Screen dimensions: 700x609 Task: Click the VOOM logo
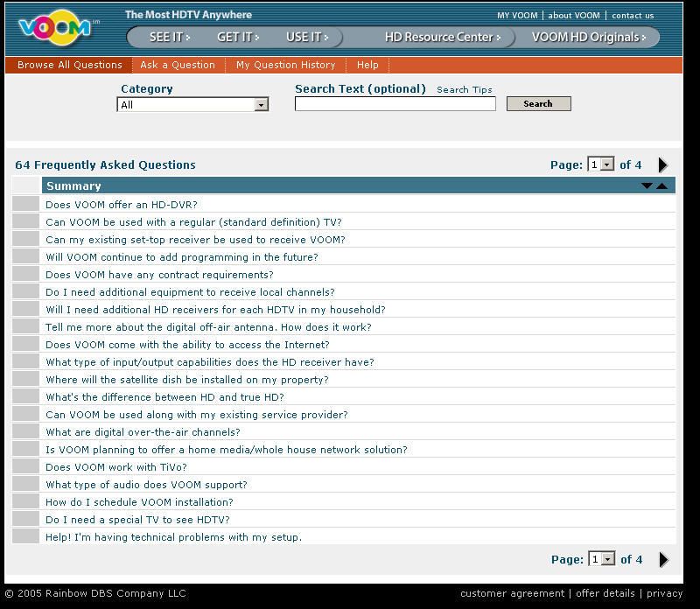[55, 28]
